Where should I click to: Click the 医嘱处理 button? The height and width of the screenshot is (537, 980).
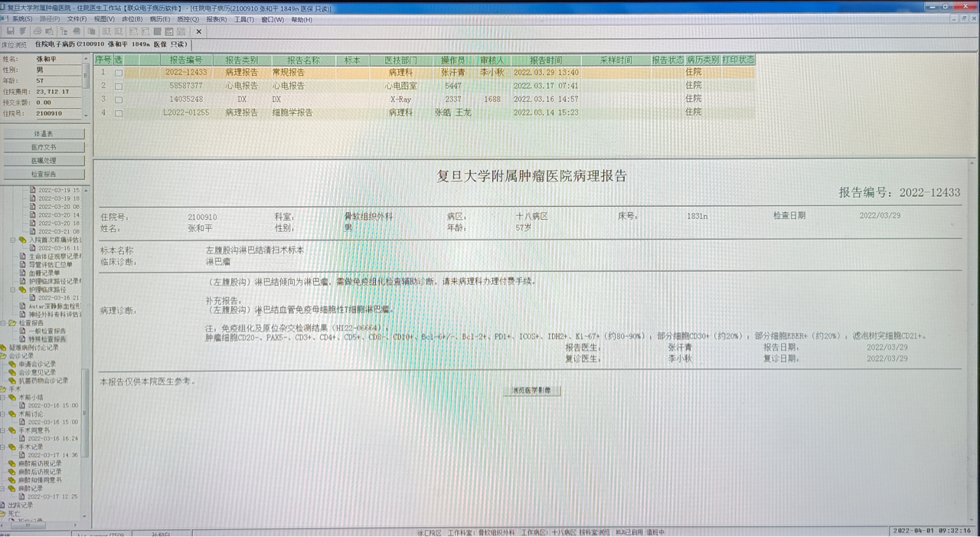44,161
